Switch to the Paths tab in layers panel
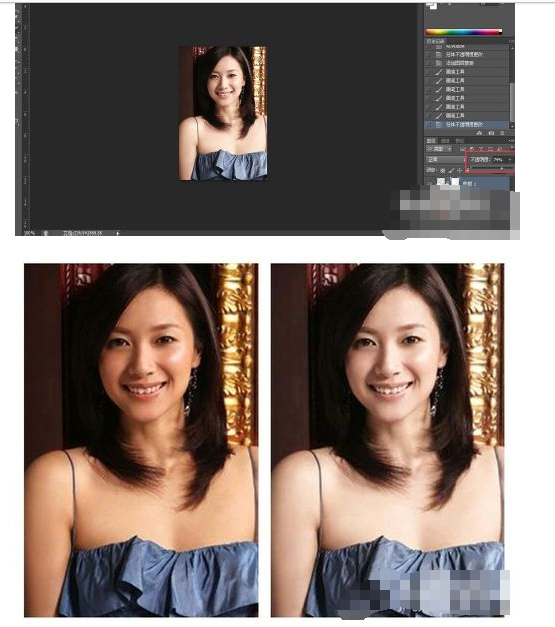The height and width of the screenshot is (627, 555). click(460, 141)
